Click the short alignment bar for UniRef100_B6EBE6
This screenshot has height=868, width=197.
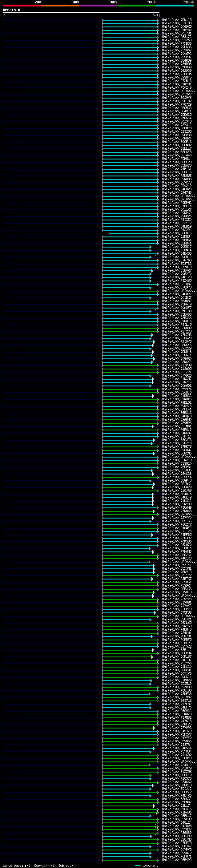click(134, 233)
